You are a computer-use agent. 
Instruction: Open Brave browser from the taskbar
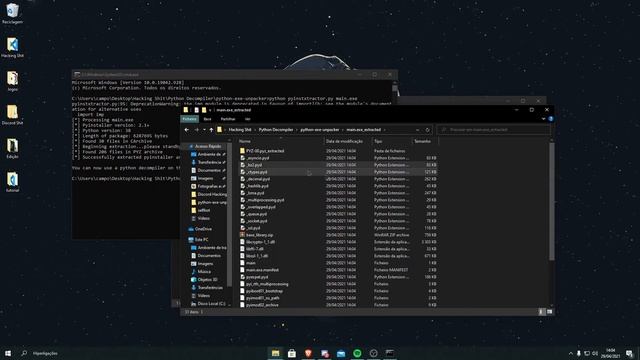pyautogui.click(x=308, y=353)
